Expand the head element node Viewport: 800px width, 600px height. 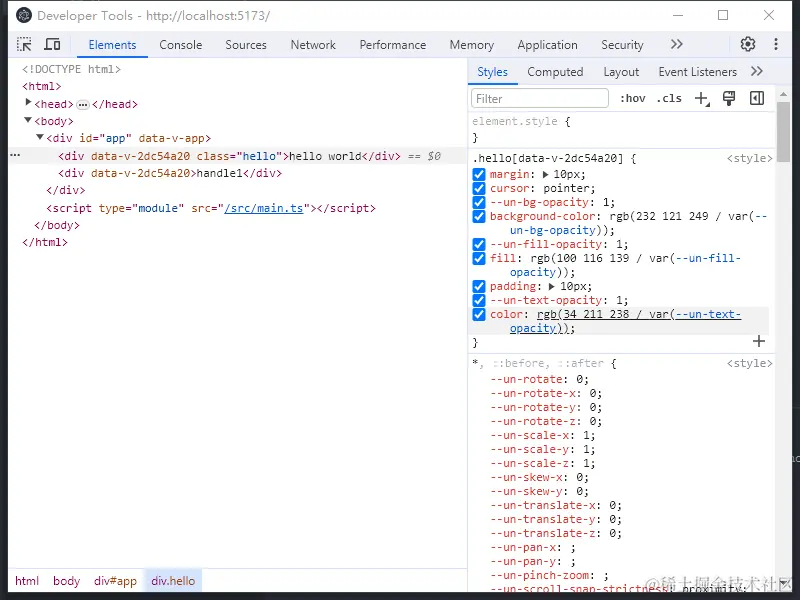pyautogui.click(x=29, y=103)
